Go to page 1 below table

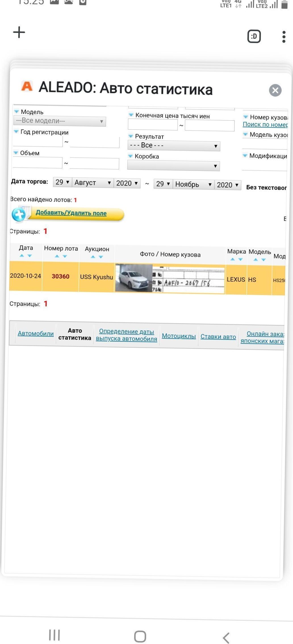[45, 304]
